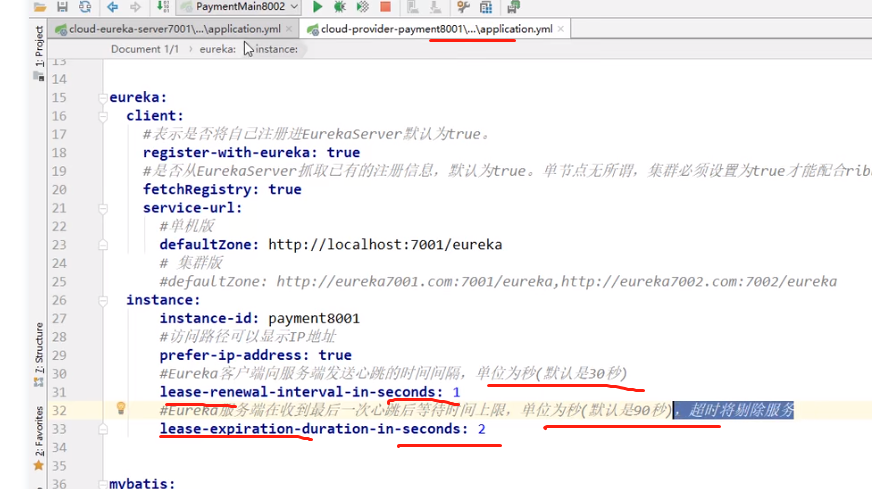Open settings with the wrench icon
872x489 pixels.
point(463,7)
